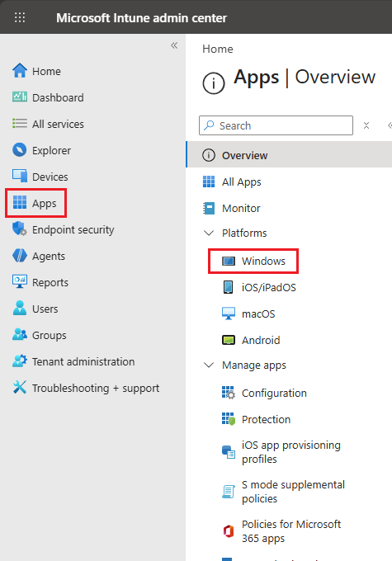Select the Explorer compass icon
Image resolution: width=392 pixels, height=561 pixels.
pos(20,150)
